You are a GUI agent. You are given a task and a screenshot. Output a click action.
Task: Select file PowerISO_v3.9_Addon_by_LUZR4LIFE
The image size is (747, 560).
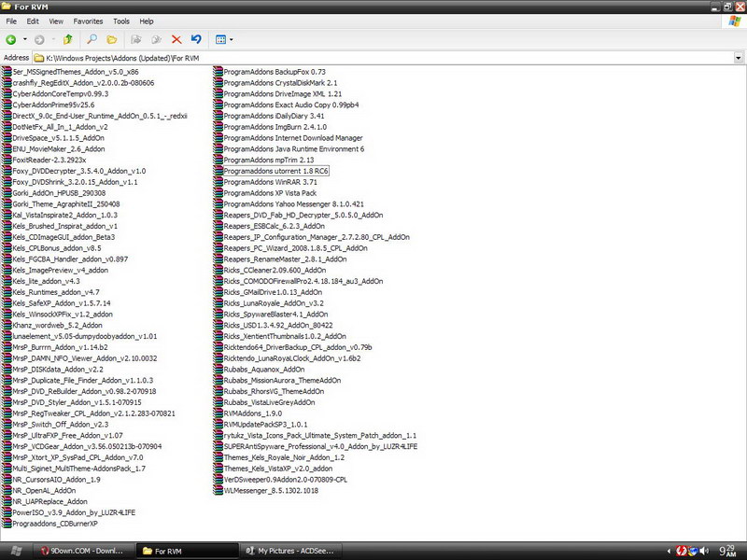74,512
